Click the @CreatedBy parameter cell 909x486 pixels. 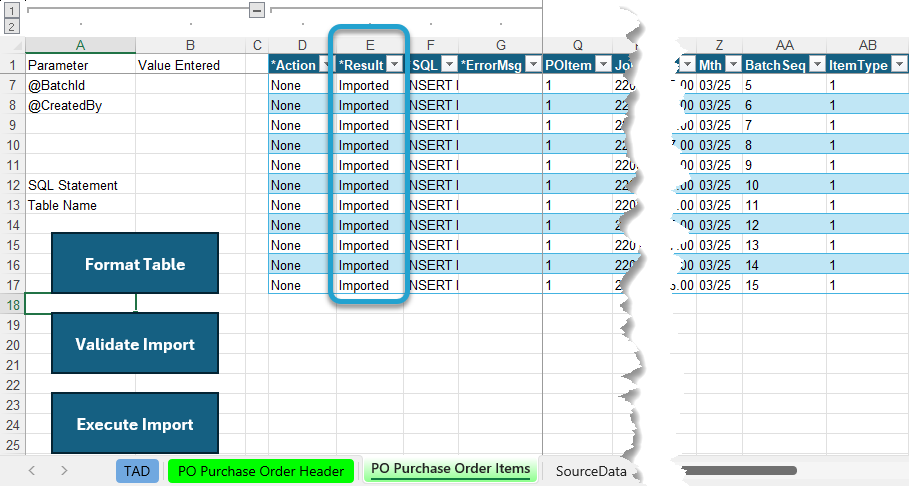[81, 105]
